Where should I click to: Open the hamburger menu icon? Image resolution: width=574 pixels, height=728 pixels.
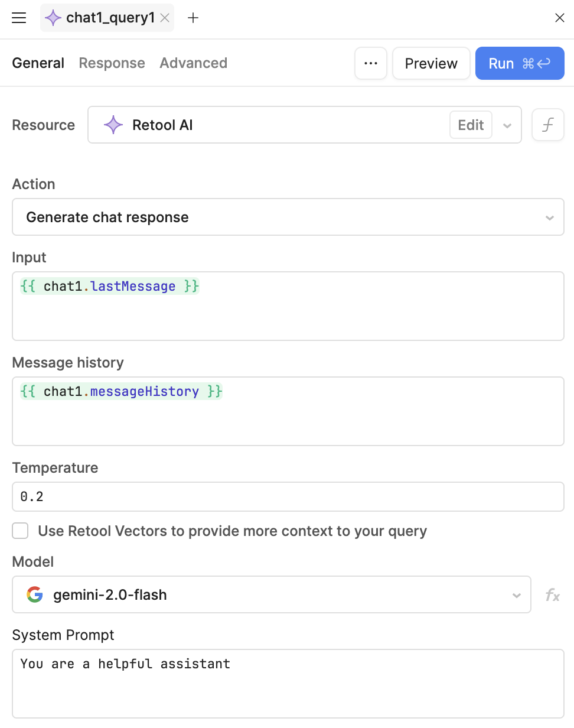pyautogui.click(x=19, y=18)
